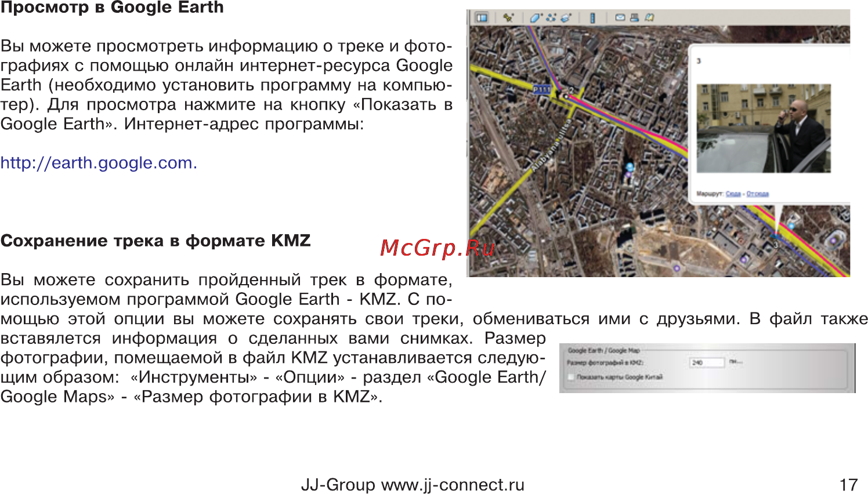Open the Ruler measurement tool
This screenshot has width=868, height=494.
592,17
